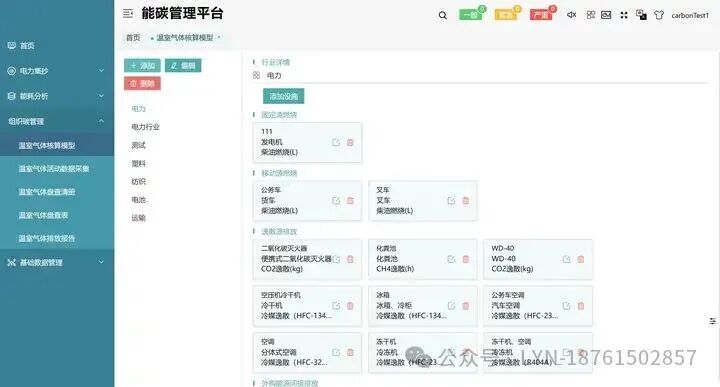720x387 pixels.
Task: Click the green 添加设施 button
Action: (x=283, y=96)
